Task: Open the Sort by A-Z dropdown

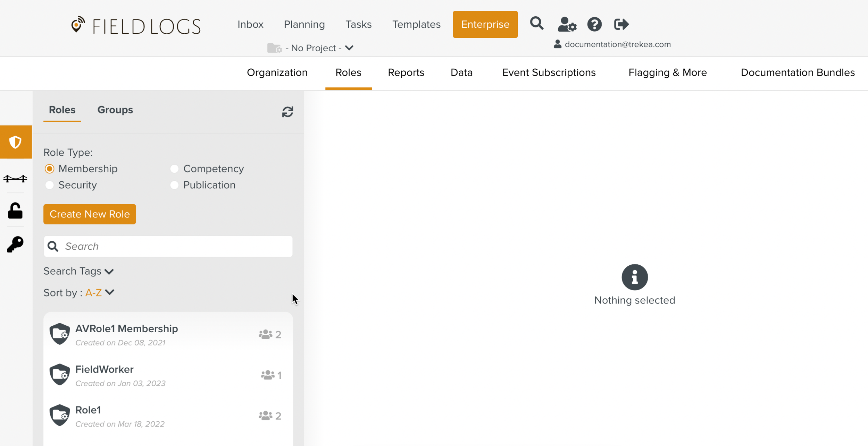Action: click(99, 293)
